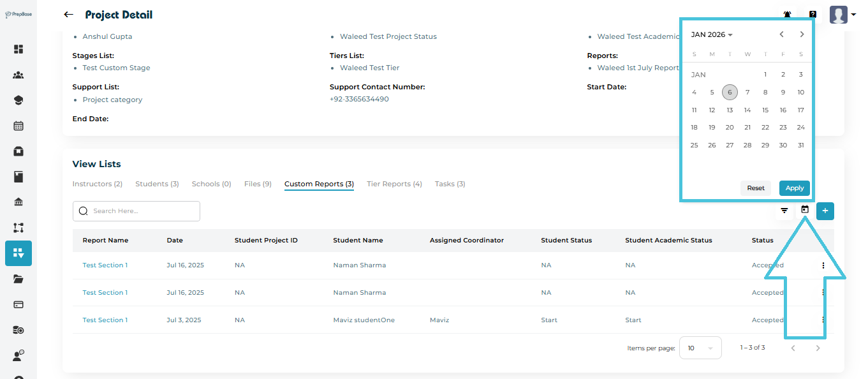Image resolution: width=868 pixels, height=379 pixels.
Task: Open the help question mark icon
Action: [813, 15]
